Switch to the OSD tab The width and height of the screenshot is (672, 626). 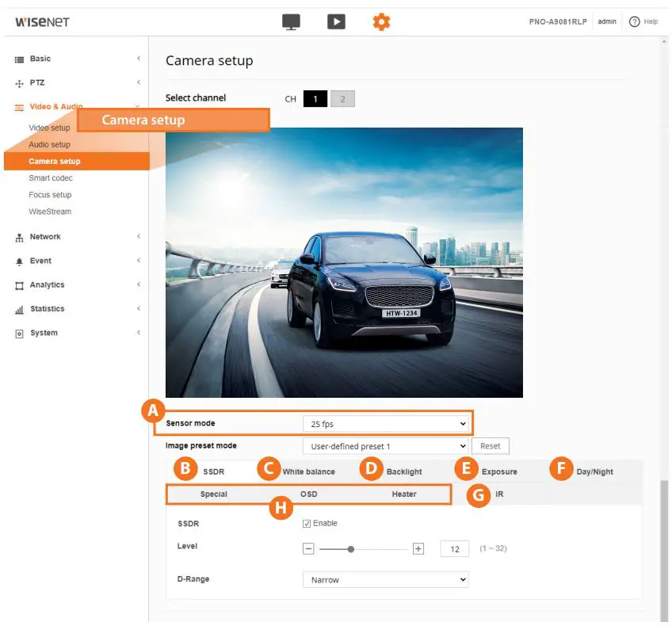pos(308,494)
